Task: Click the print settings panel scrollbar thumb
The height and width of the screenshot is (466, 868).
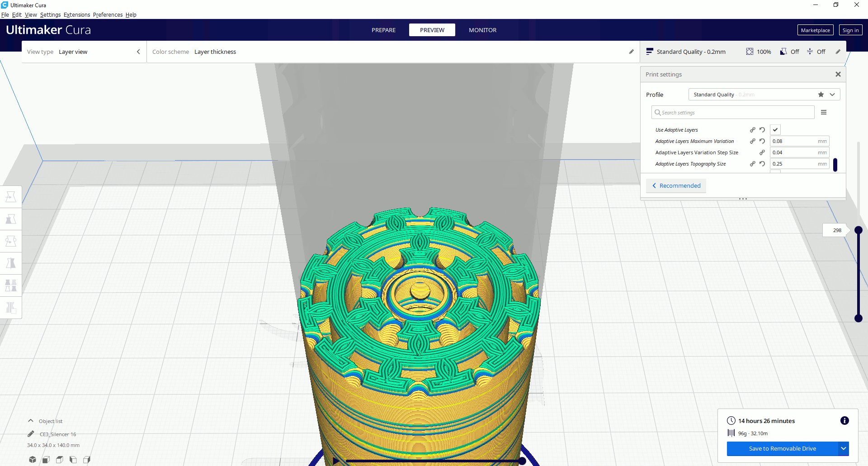Action: click(x=835, y=165)
